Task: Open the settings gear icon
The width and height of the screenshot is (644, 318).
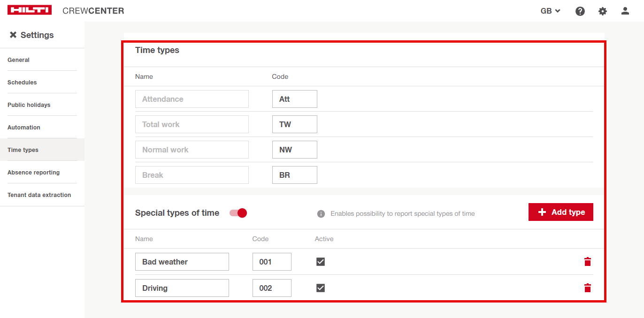Action: [x=603, y=11]
